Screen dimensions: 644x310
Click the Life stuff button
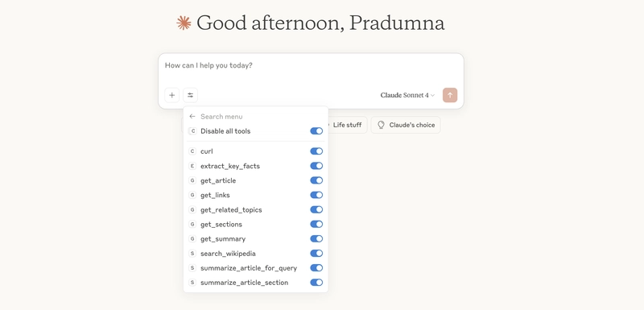click(x=344, y=125)
